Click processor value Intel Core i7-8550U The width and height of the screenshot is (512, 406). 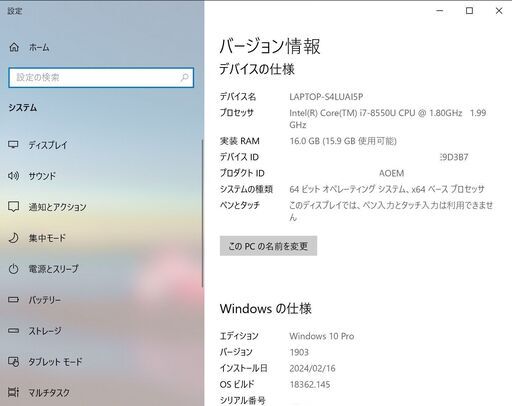click(x=388, y=119)
